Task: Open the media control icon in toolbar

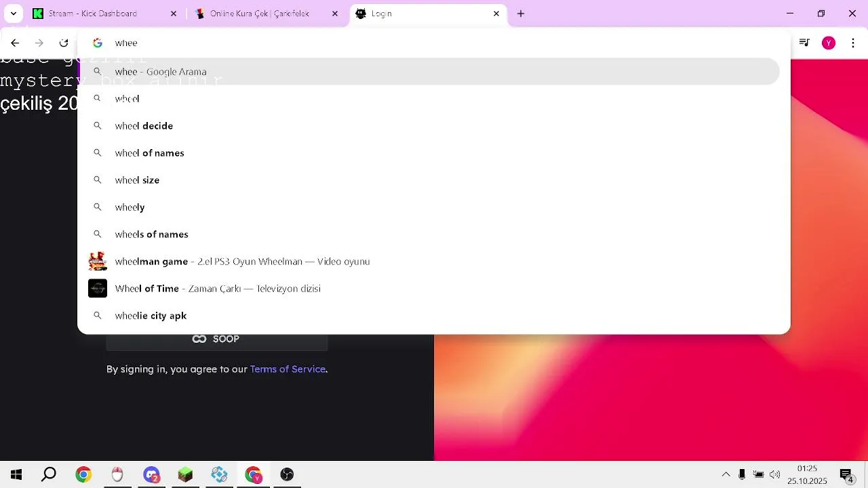Action: (804, 43)
